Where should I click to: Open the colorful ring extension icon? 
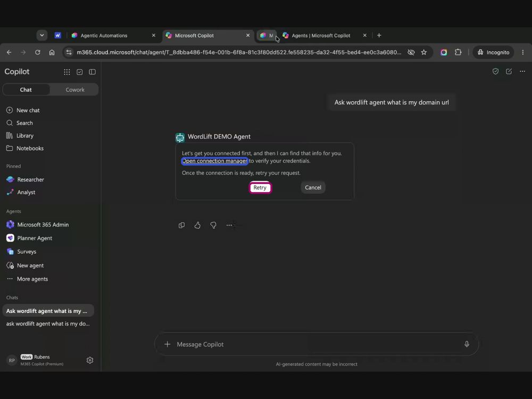click(x=444, y=52)
